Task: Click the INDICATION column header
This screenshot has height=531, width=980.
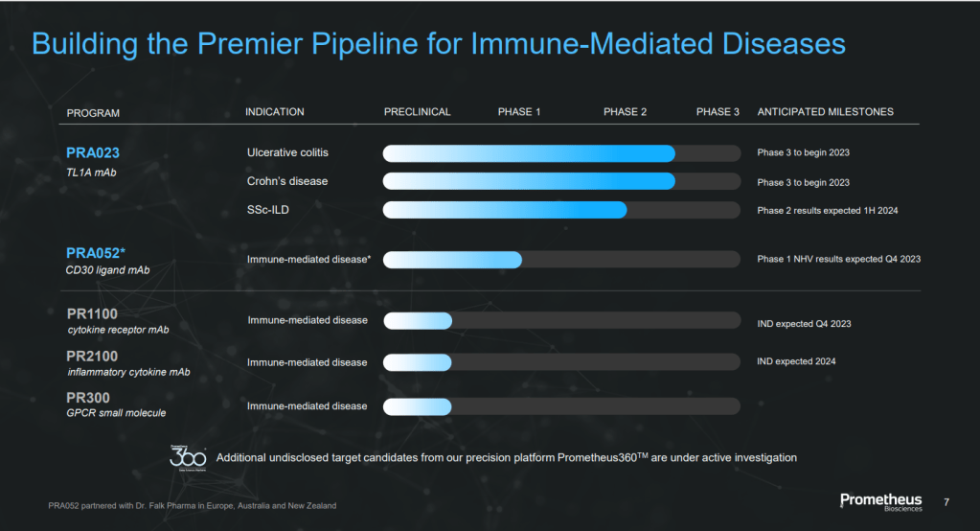Action: (x=275, y=112)
